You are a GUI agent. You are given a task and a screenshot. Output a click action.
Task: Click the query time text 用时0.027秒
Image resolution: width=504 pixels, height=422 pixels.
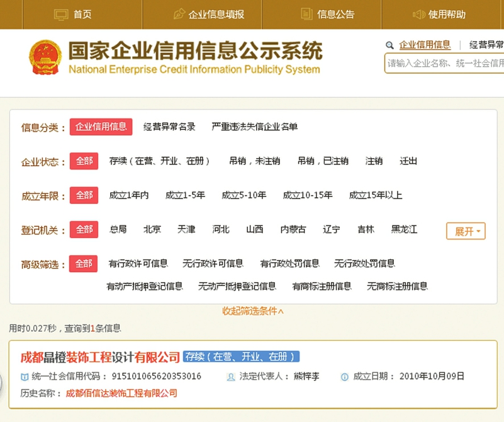coord(33,328)
